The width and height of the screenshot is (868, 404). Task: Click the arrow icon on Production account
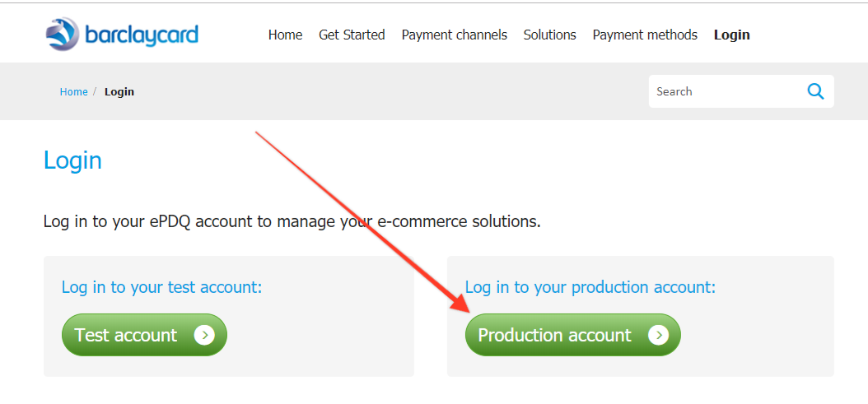pos(658,335)
